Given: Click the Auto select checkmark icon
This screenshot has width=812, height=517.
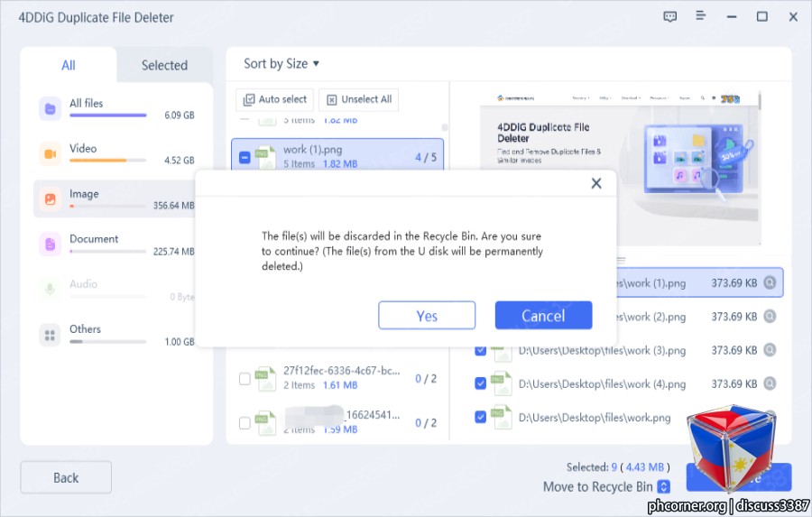Looking at the screenshot, I should 249,99.
